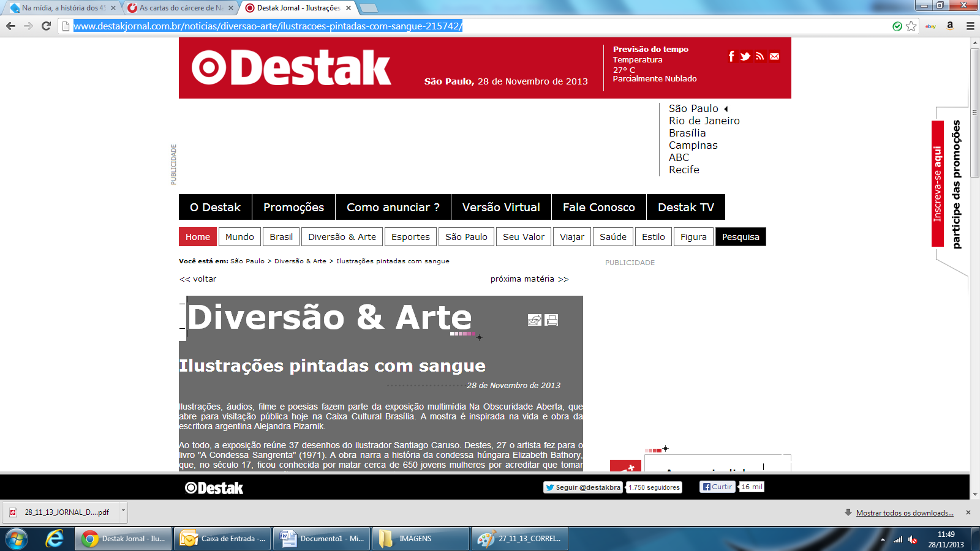Click the Pesquisa button
This screenshot has width=980, height=551.
point(740,237)
